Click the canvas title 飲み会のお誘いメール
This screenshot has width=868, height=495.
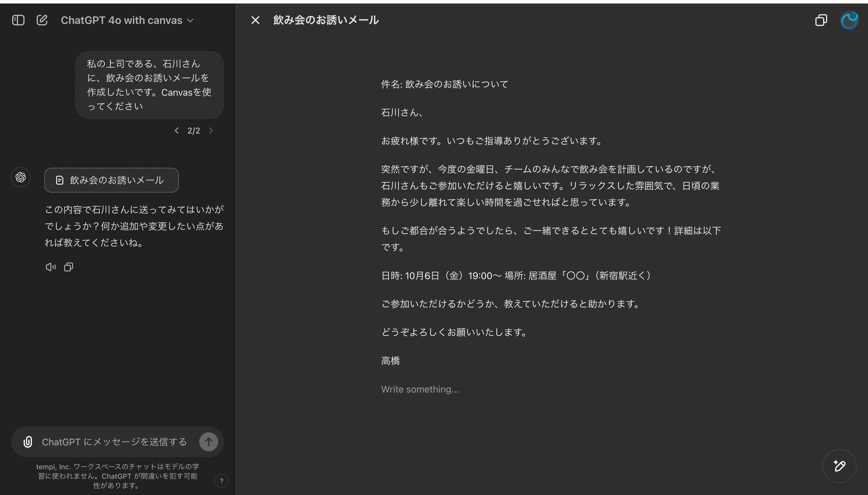click(x=325, y=20)
